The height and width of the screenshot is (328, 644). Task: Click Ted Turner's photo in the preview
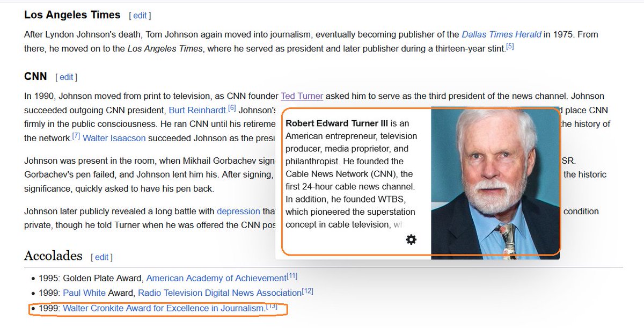[495, 184]
